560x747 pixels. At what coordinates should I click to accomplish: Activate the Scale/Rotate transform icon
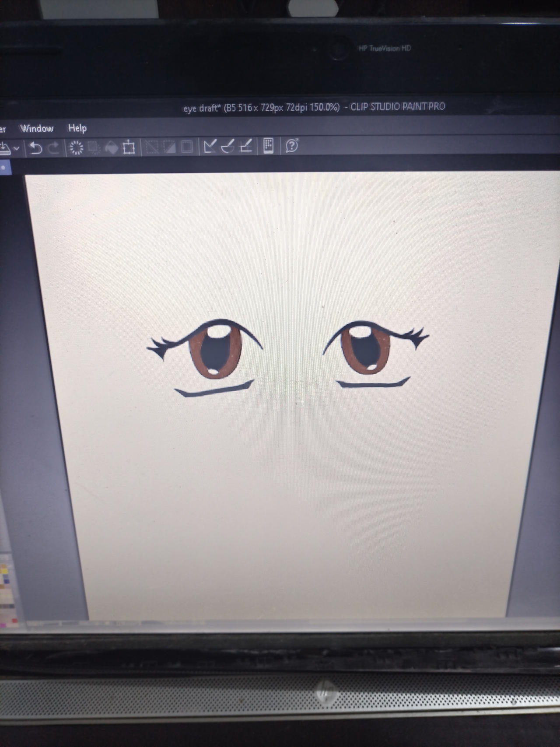pos(129,147)
